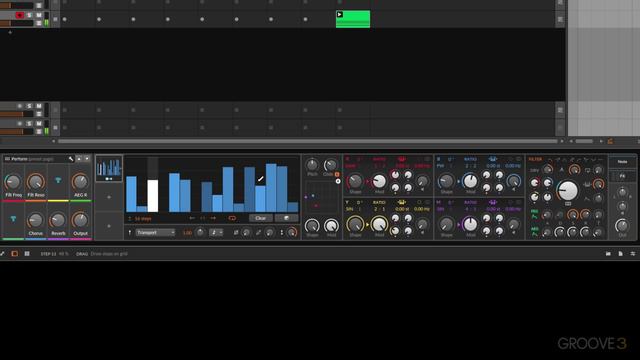
Task: Click the stop button in armed track row
Action: (56, 19)
